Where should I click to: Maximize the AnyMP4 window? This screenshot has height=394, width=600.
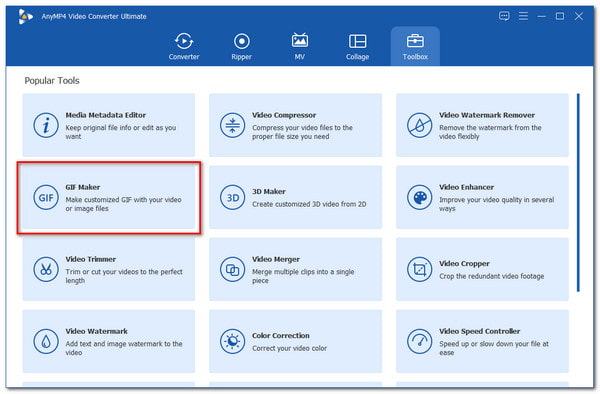point(560,16)
